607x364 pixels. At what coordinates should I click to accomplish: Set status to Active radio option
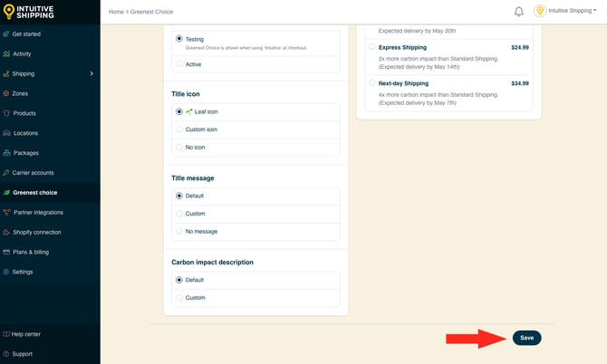pyautogui.click(x=179, y=64)
